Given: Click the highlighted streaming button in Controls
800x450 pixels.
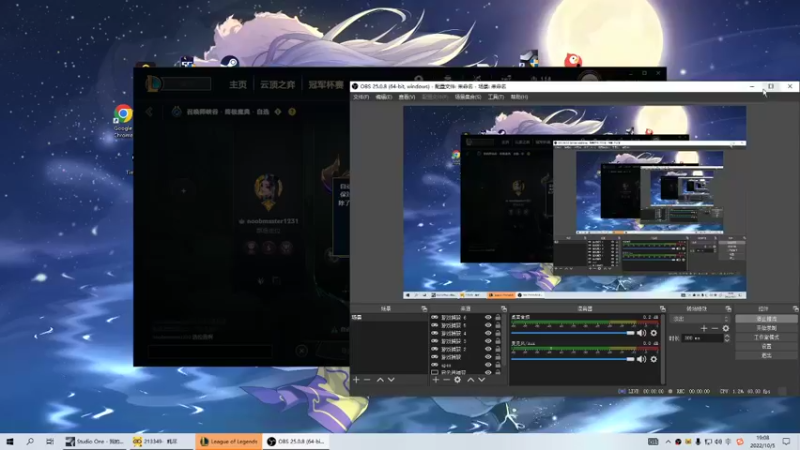Looking at the screenshot, I should coord(766,319).
